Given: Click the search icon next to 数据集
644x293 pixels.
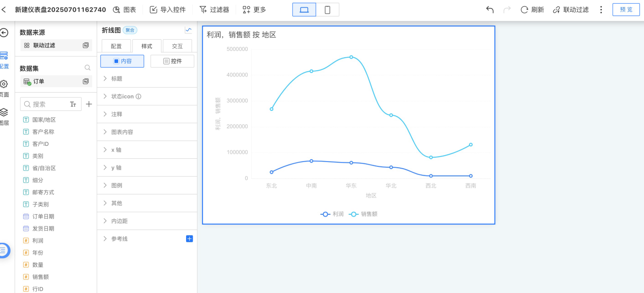Looking at the screenshot, I should click(x=88, y=68).
